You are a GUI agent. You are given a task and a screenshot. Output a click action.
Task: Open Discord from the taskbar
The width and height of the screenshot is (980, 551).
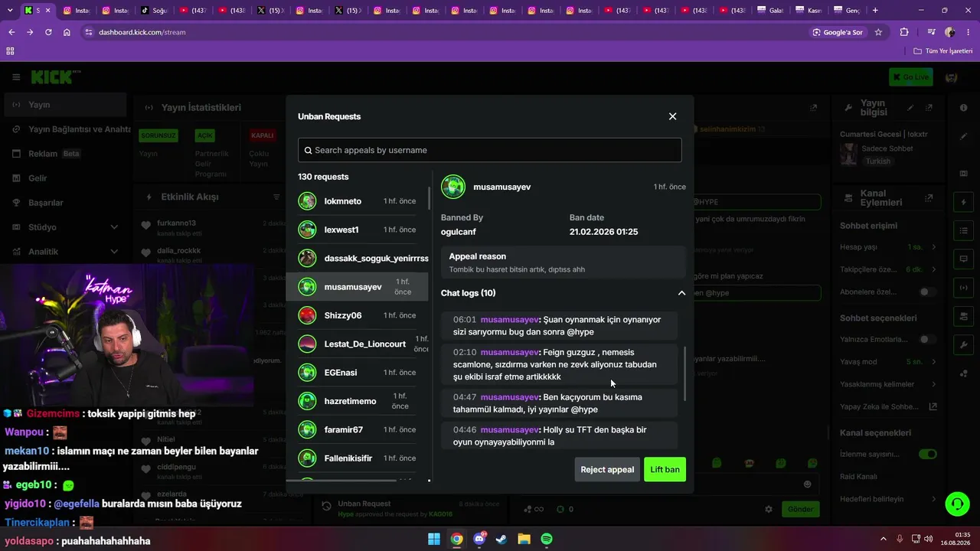(x=479, y=539)
